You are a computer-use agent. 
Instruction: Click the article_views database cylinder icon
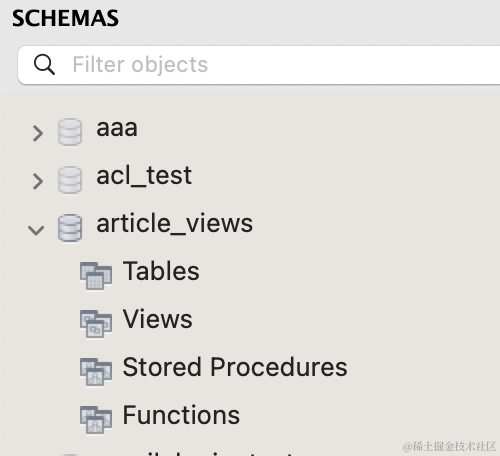70,228
